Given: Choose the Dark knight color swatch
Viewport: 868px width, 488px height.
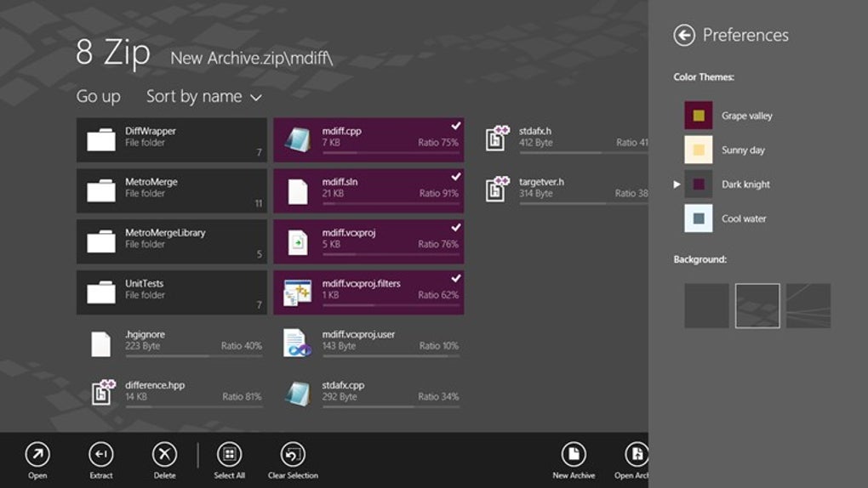Looking at the screenshot, I should 699,184.
